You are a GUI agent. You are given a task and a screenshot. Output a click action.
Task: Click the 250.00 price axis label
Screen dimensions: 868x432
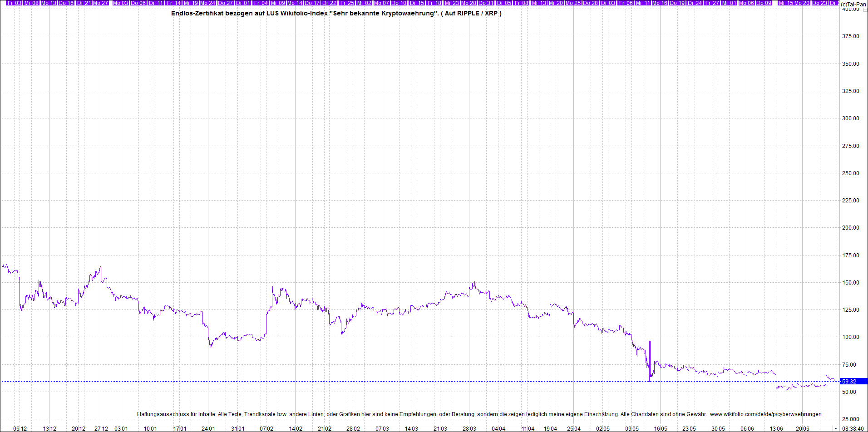point(851,173)
